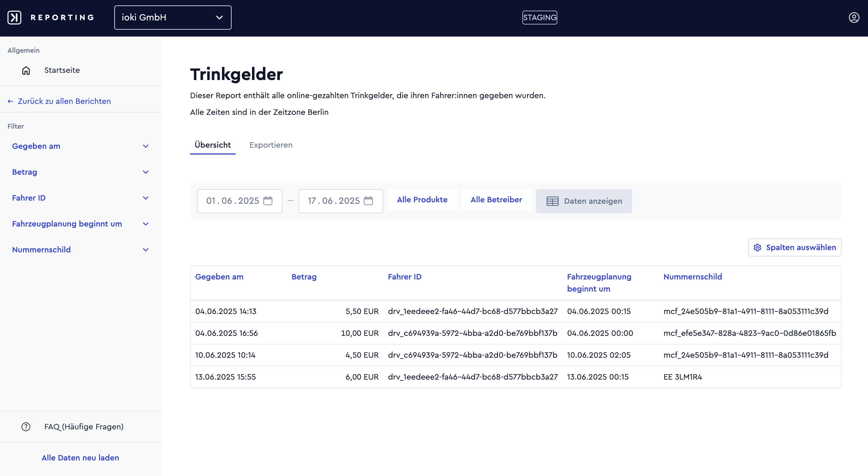Click the end date field 17.06.2025
Viewport: 868px width, 476px height.
341,201
